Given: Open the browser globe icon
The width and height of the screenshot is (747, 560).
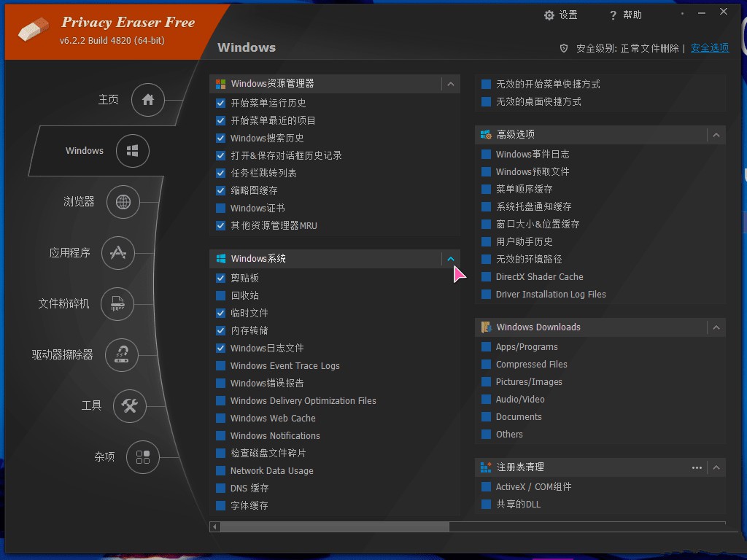Looking at the screenshot, I should click(123, 202).
